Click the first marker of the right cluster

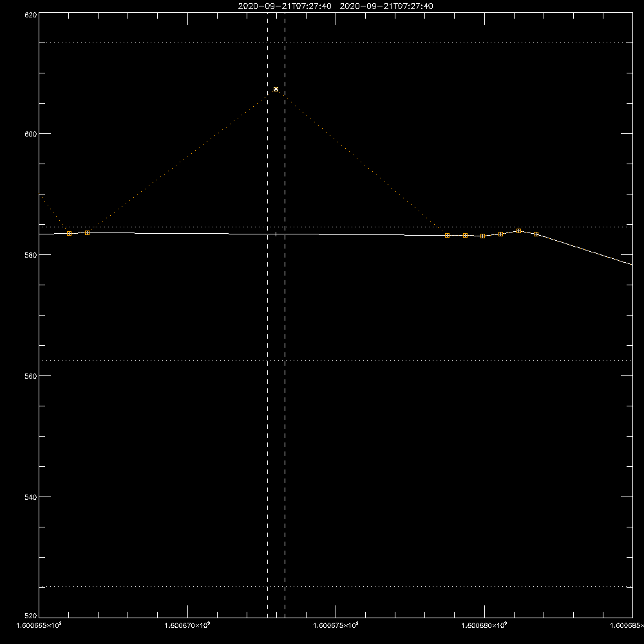448,235
